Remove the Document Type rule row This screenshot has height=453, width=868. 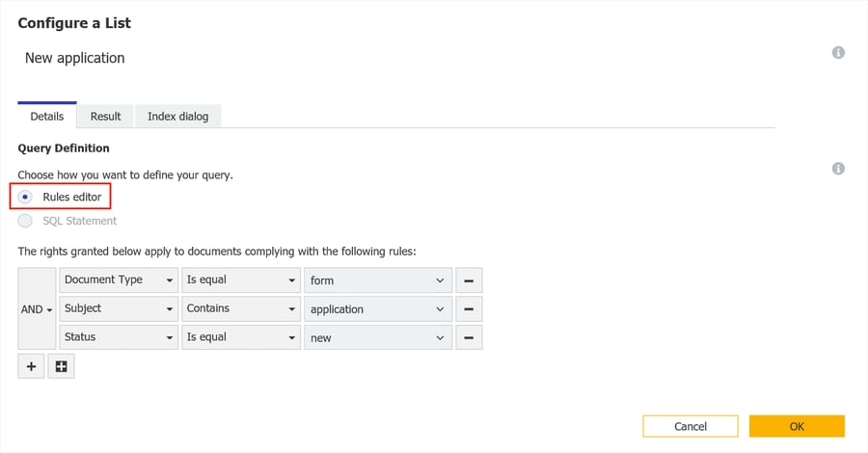click(468, 280)
